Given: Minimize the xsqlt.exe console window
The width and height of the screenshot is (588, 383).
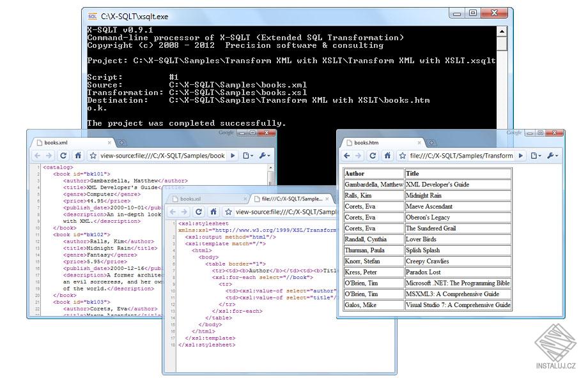Looking at the screenshot, I should (x=457, y=13).
